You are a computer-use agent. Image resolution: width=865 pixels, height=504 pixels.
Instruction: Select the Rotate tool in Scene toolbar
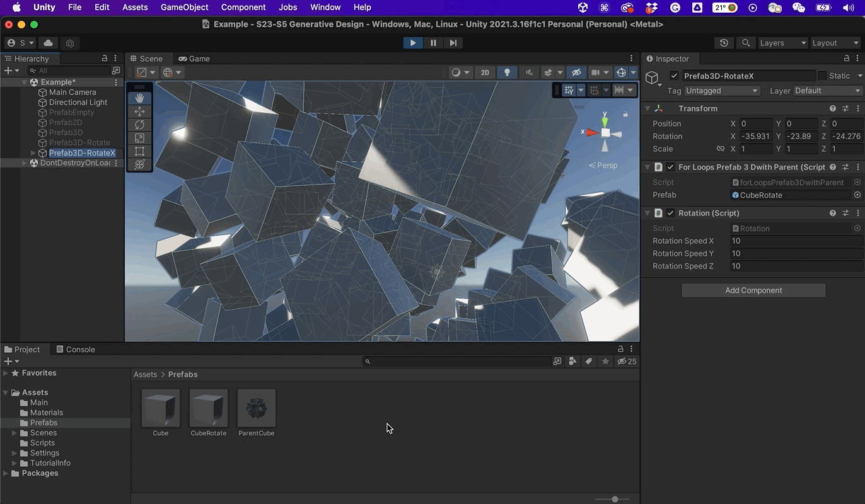point(140,125)
